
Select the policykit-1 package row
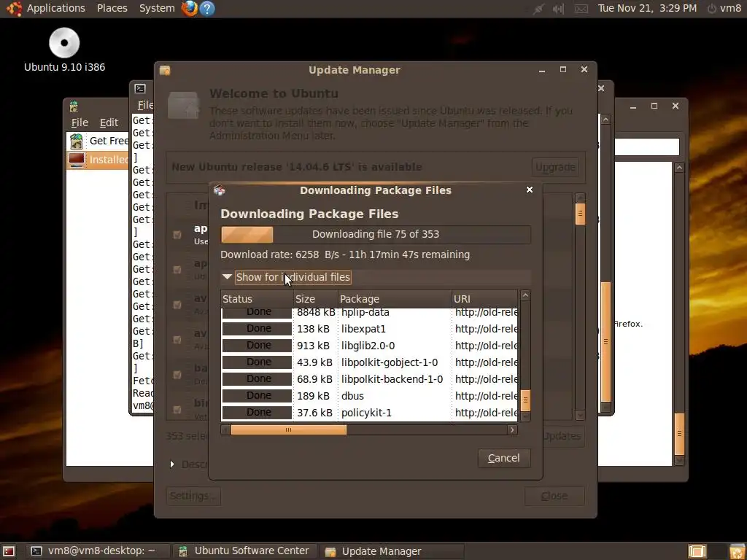[x=369, y=413]
